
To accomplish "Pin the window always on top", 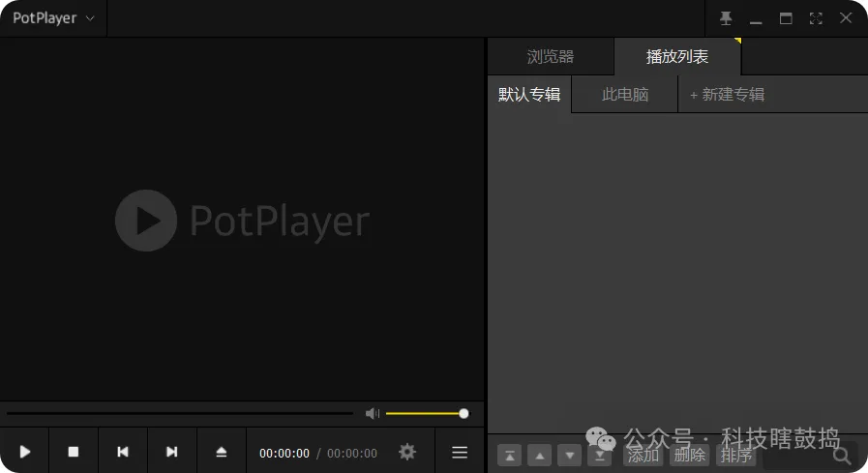I will [x=726, y=18].
